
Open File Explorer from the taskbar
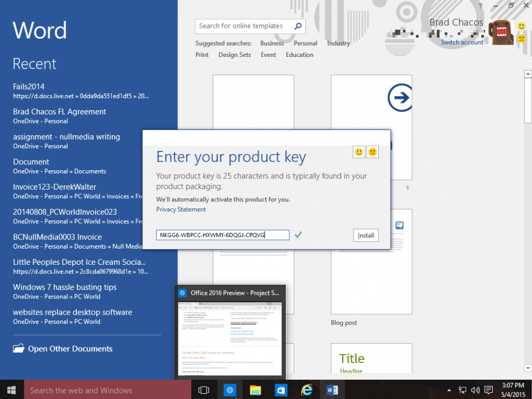coord(255,390)
